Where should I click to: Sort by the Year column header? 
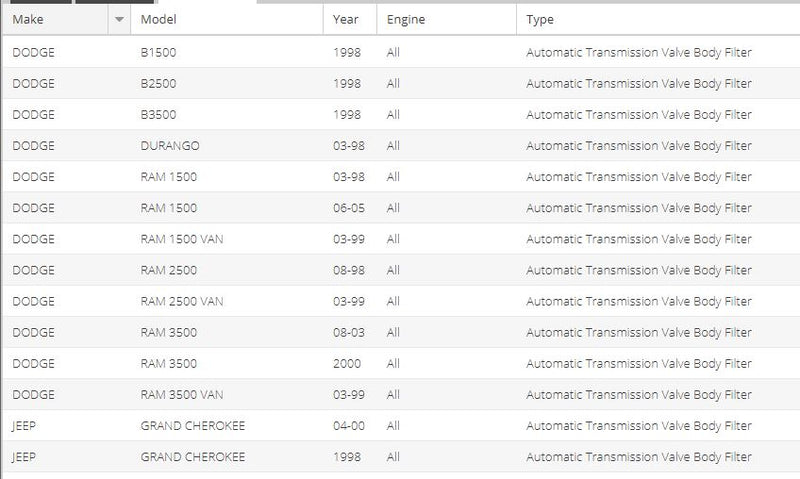click(x=349, y=19)
